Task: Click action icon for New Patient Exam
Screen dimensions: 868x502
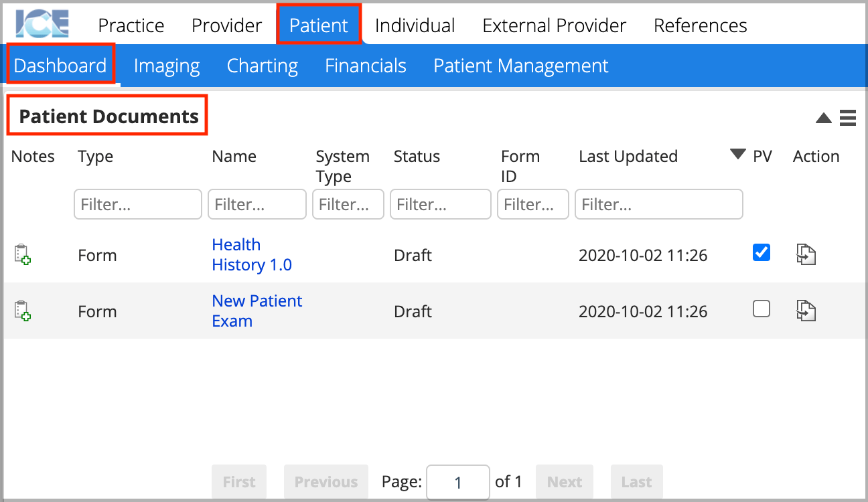Action: click(x=806, y=311)
